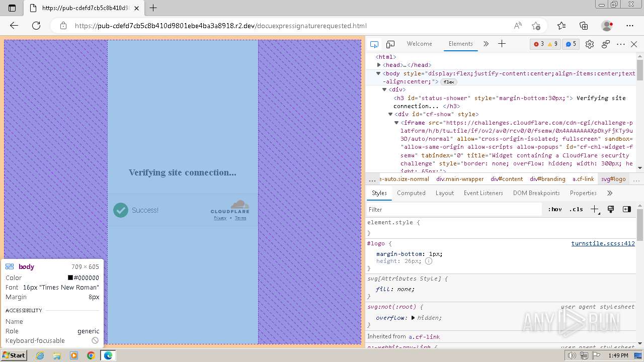644x362 pixels.
Task: Collapse the cf-show div node
Action: click(390, 114)
